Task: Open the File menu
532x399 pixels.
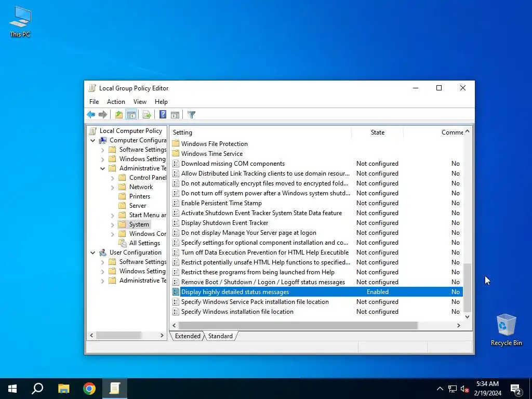Action: [x=94, y=102]
